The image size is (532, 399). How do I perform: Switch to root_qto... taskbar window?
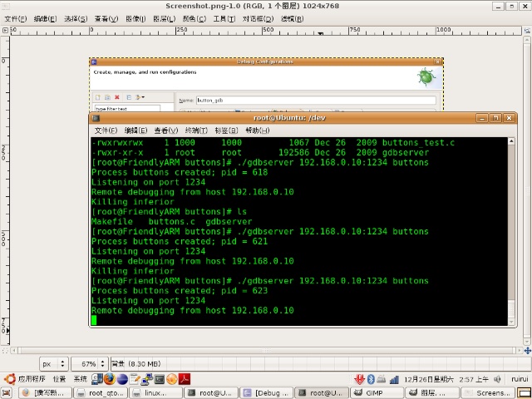[101, 393]
